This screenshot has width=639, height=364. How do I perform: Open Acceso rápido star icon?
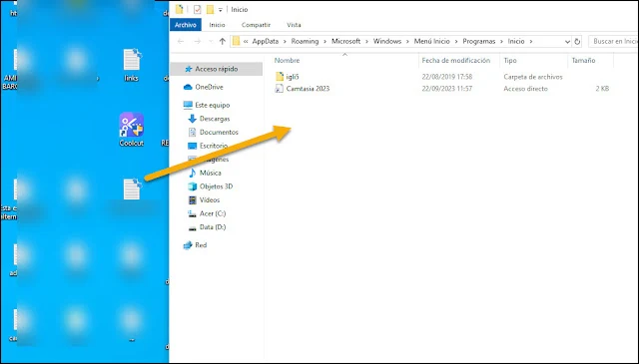pyautogui.click(x=188, y=69)
